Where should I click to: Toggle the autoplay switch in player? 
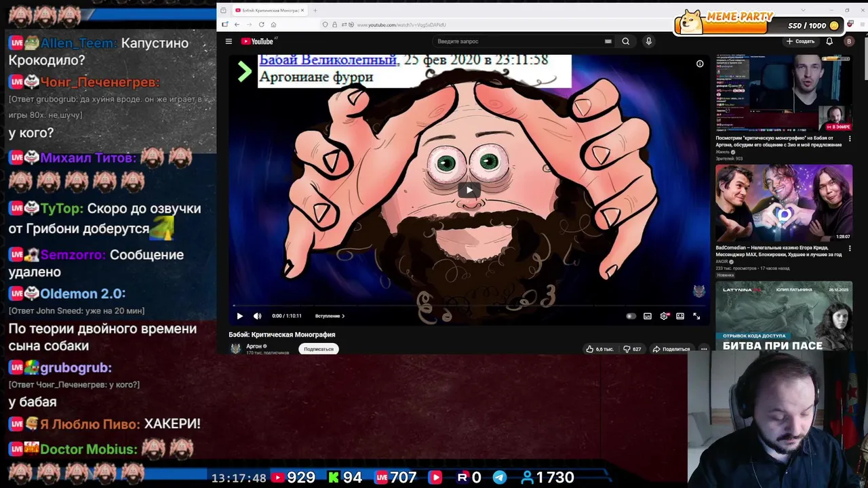[631, 316]
